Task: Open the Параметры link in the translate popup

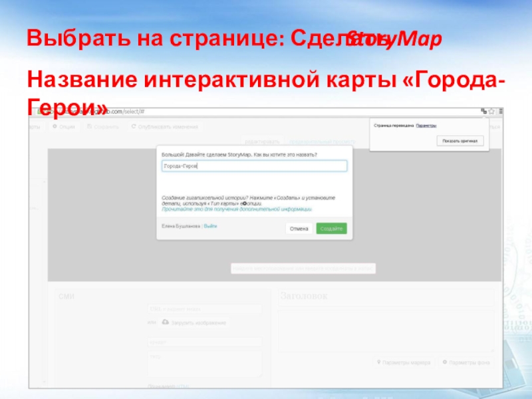Action: point(426,126)
